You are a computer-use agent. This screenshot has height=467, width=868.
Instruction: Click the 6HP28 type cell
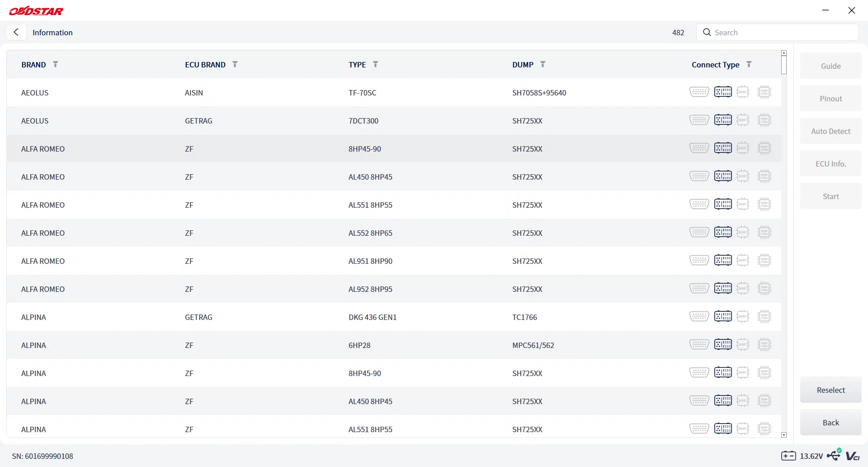point(359,345)
